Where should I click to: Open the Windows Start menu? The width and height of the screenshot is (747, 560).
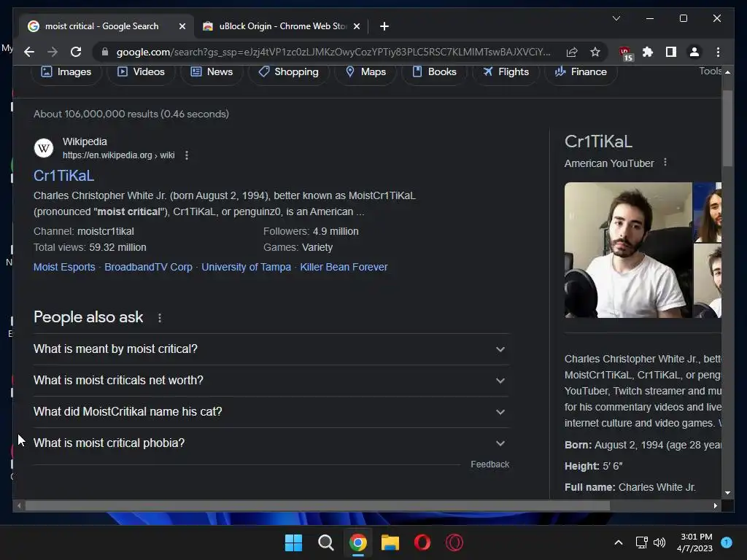pyautogui.click(x=293, y=542)
